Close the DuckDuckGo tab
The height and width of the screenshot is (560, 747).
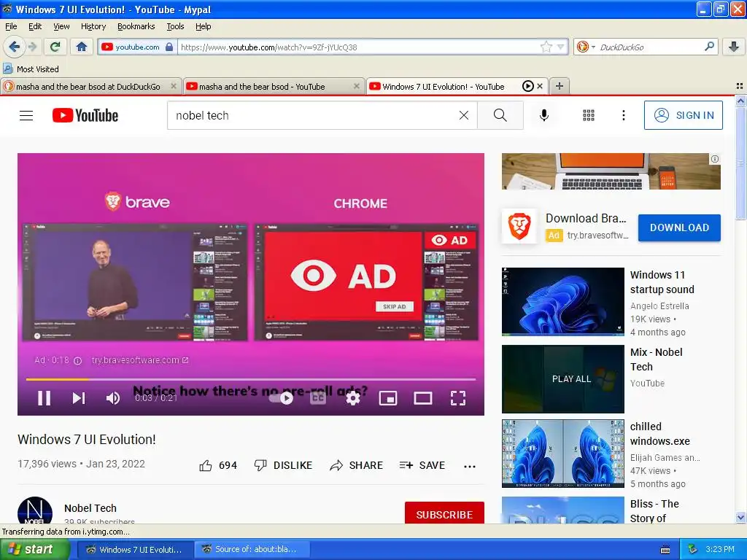(x=174, y=86)
